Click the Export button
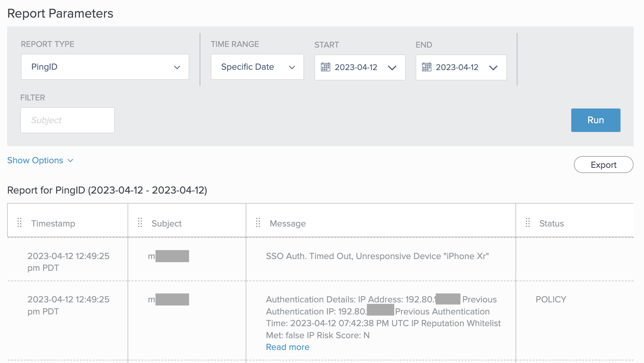The width and height of the screenshot is (644, 363). [x=603, y=165]
